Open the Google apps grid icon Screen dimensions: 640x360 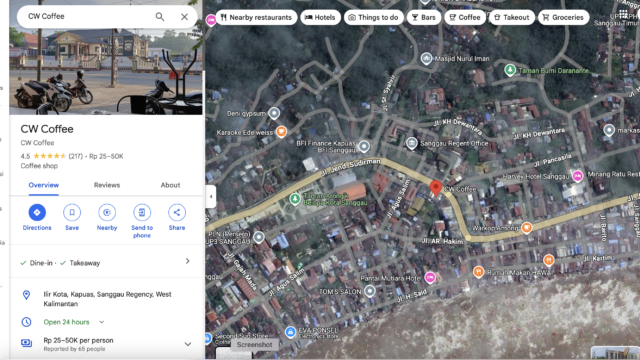(x=623, y=15)
